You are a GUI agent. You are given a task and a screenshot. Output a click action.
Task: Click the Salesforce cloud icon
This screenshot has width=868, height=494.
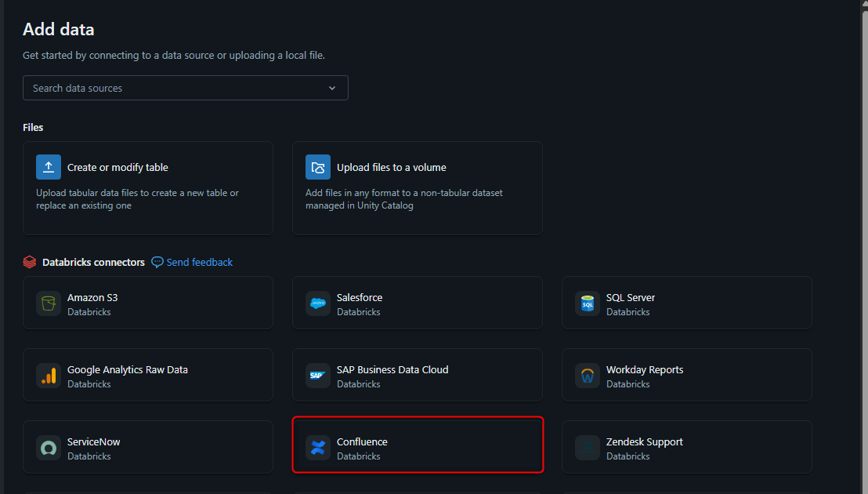318,303
